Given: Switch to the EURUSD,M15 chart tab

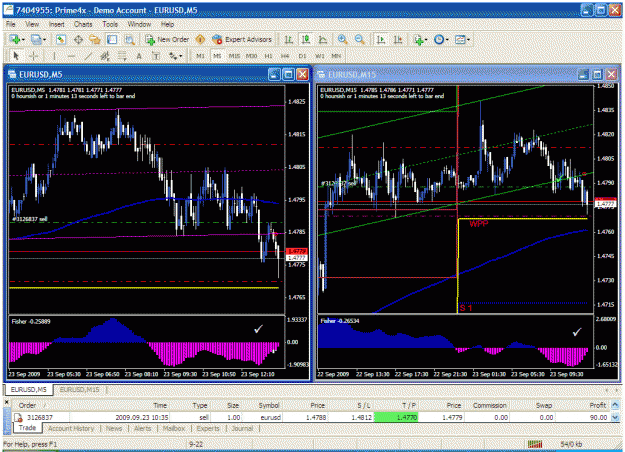Looking at the screenshot, I should point(79,389).
